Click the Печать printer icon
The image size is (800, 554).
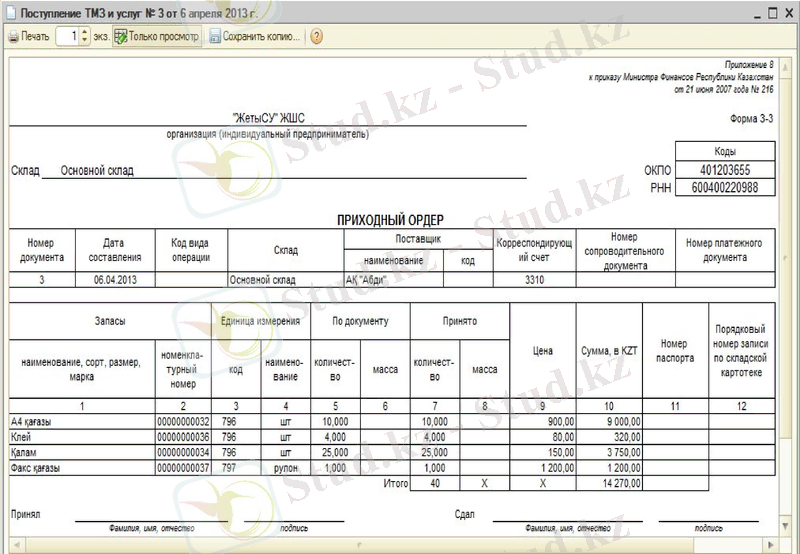[13, 36]
